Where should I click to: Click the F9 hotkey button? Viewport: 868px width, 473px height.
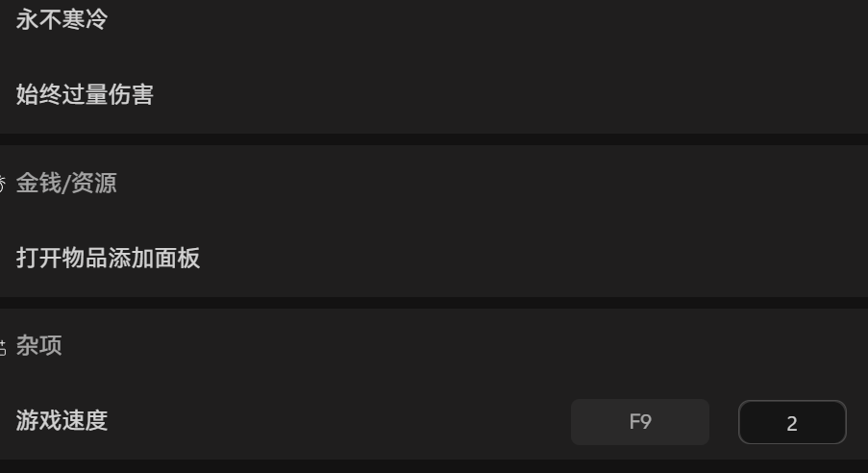tap(639, 422)
